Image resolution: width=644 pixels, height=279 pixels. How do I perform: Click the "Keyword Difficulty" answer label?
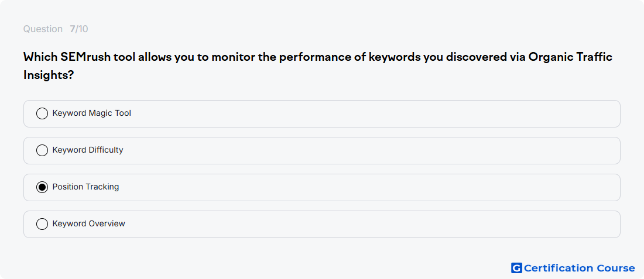(87, 150)
